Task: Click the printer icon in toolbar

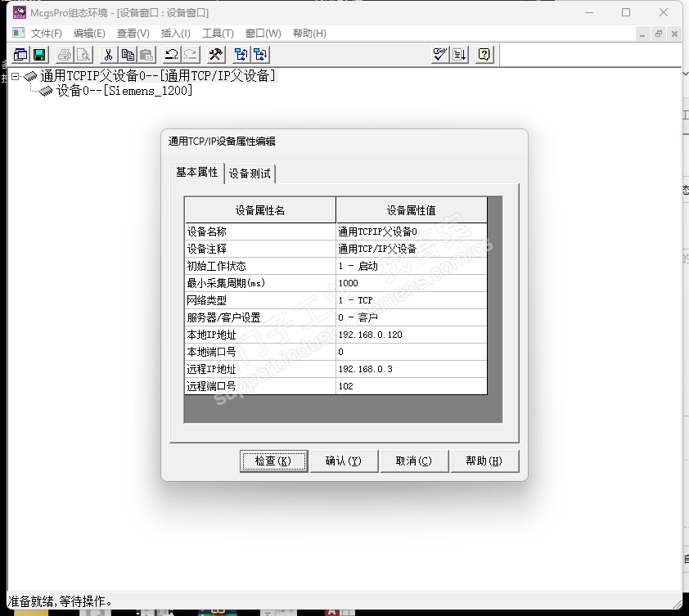Action: [x=65, y=55]
